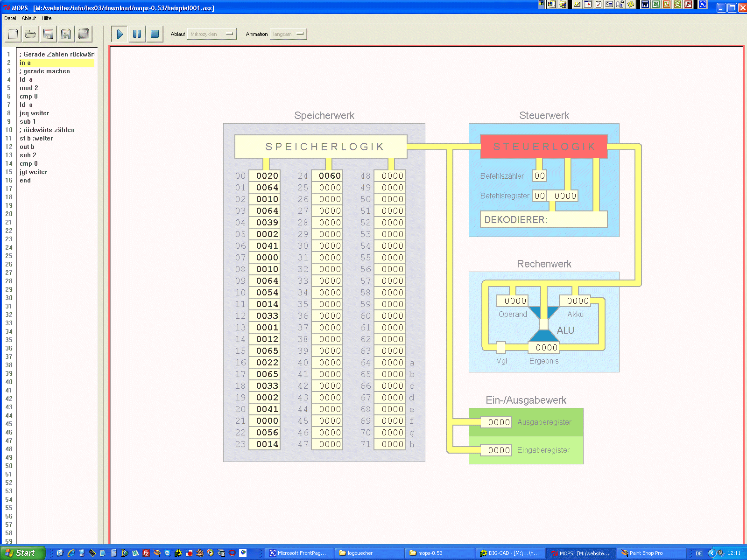Click the Save As pencil-disk icon
Screen dimensions: 747x560
66,34
